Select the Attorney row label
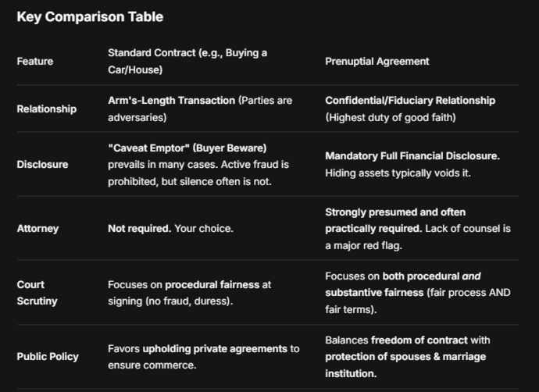Image resolution: width=539 pixels, height=392 pixels. [x=37, y=229]
